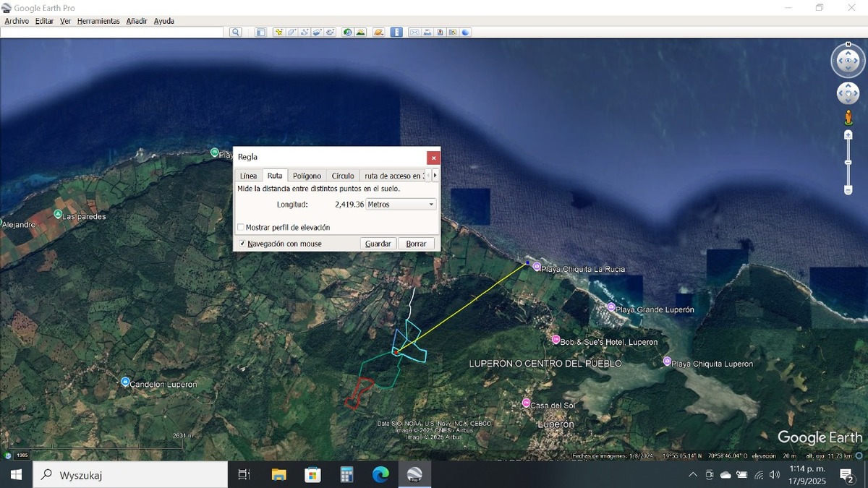Click the ruler tool icon

(x=396, y=32)
